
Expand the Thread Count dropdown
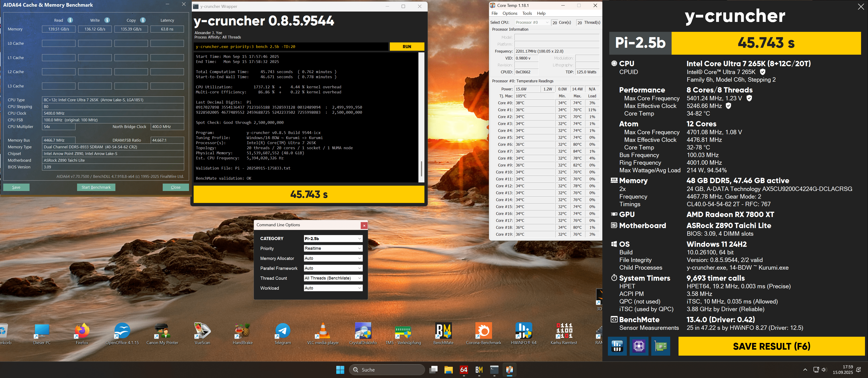point(333,278)
